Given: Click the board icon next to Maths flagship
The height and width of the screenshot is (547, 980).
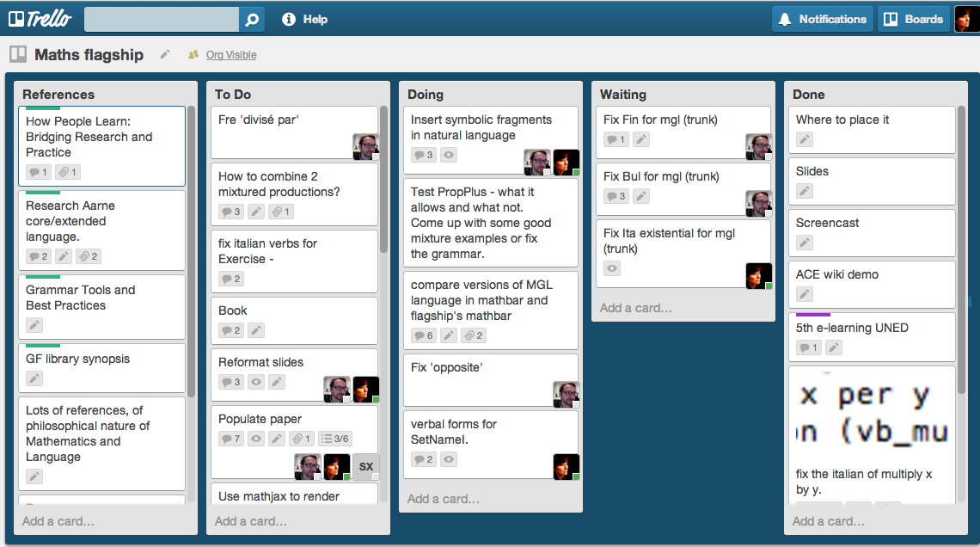Looking at the screenshot, I should pyautogui.click(x=18, y=54).
